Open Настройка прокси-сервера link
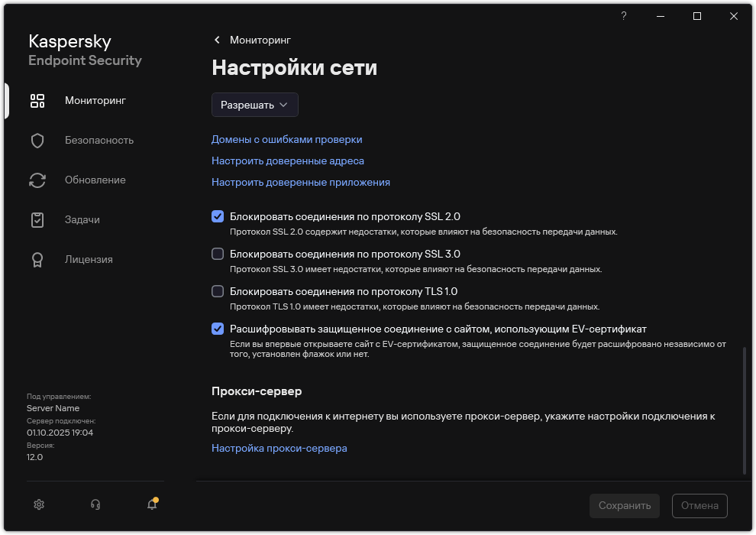The image size is (756, 535). (279, 448)
